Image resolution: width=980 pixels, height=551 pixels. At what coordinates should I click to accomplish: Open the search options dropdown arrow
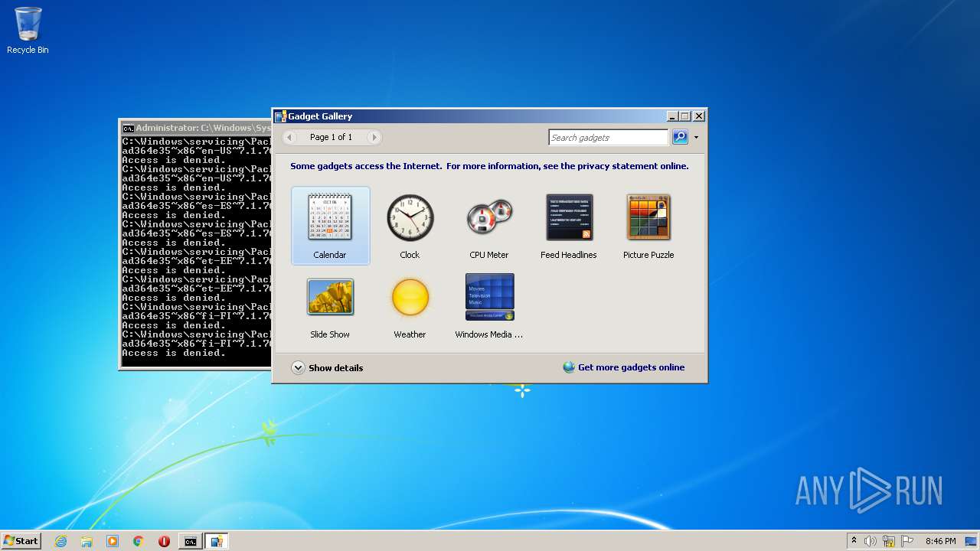[696, 138]
